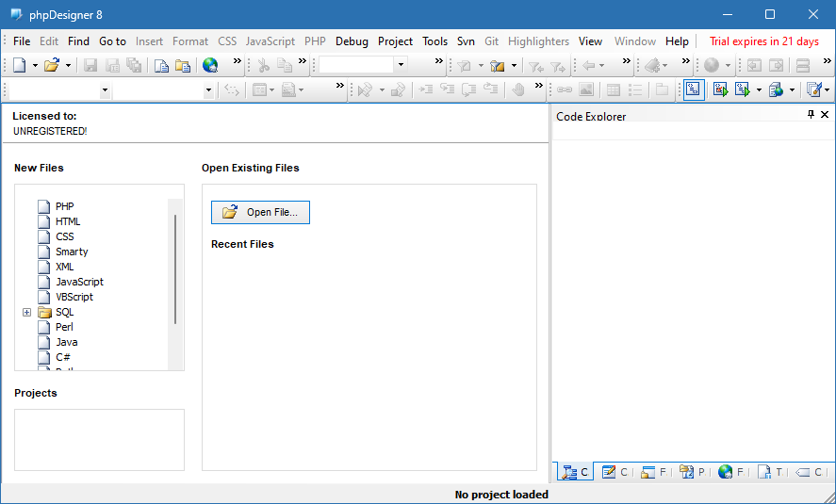Select the document T bottom tab

coord(769,472)
